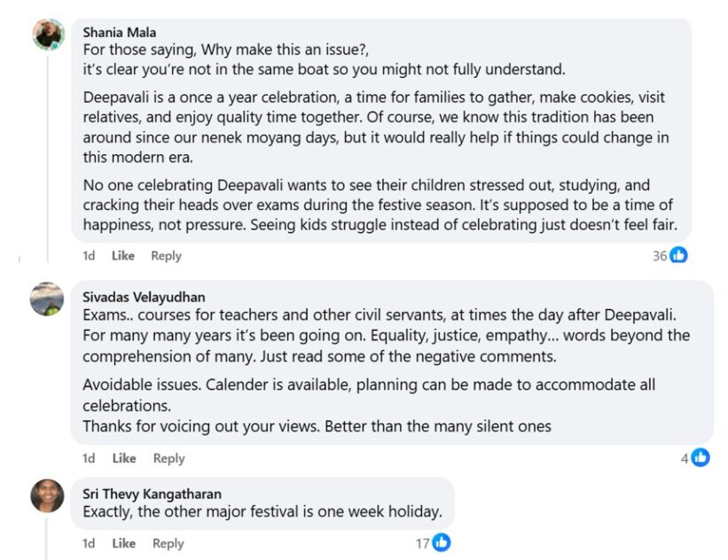Click the 1d timestamp on Sivadas Velayudhan's comment
The height and width of the screenshot is (560, 728).
point(89,458)
